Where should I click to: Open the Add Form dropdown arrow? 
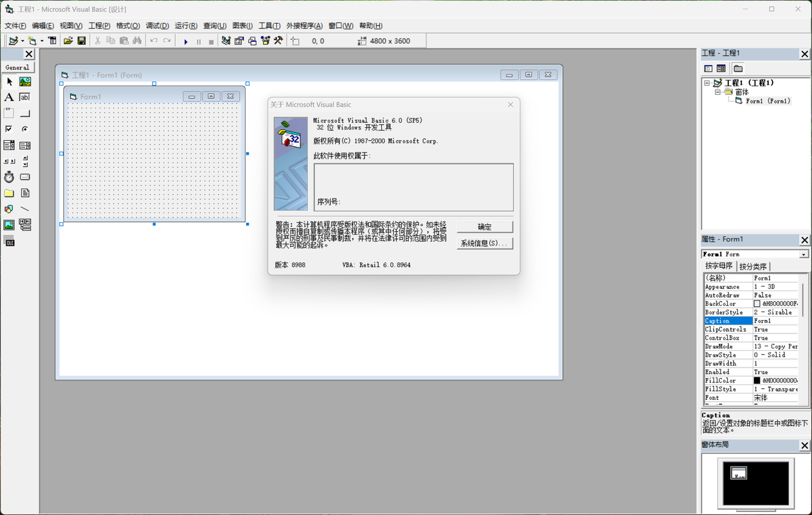pos(42,41)
